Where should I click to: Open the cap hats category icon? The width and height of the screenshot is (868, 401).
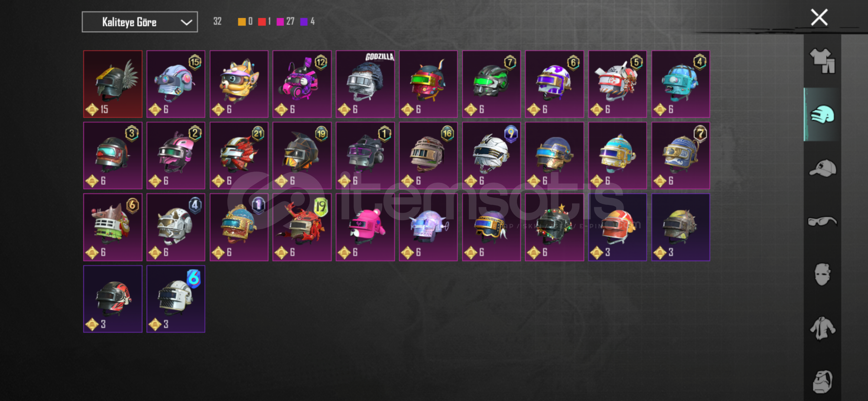[822, 168]
